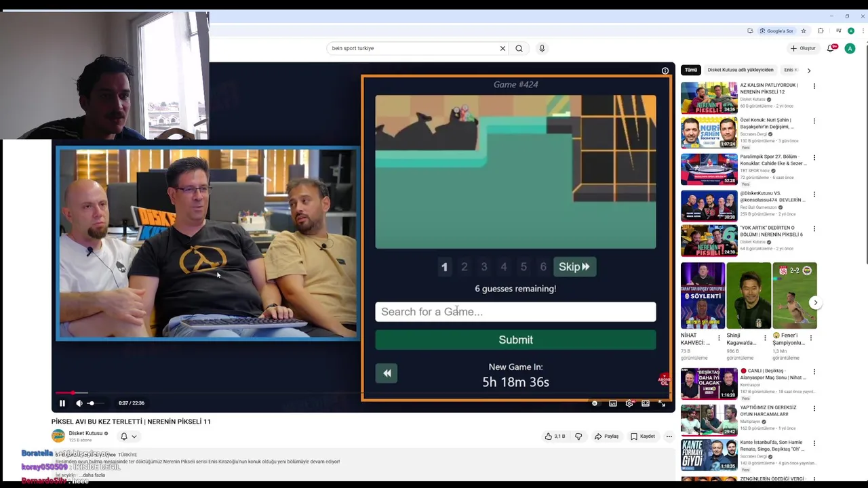
Task: Open menu for AZ KALSIN PATLIYORDUK video
Action: 814,86
